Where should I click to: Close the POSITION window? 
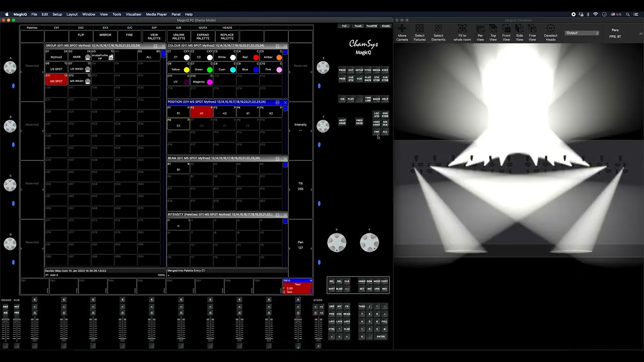285,102
